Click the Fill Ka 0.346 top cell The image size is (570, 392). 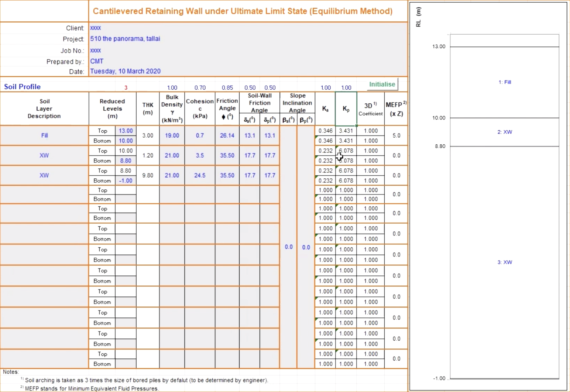pos(325,131)
